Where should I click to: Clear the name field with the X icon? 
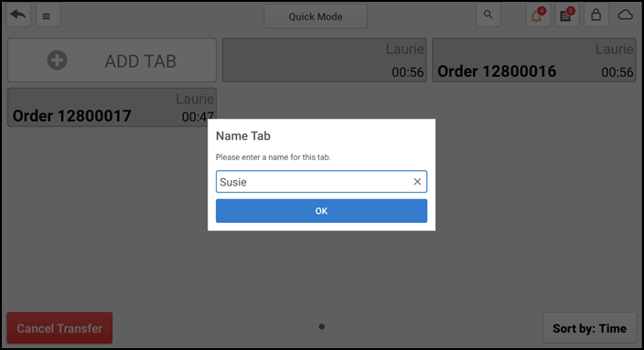417,181
